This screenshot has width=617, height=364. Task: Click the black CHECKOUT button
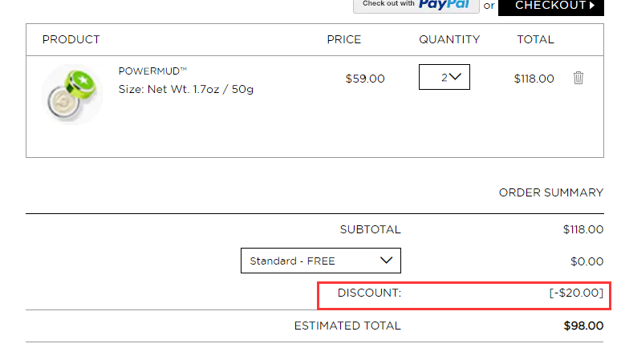click(x=551, y=6)
